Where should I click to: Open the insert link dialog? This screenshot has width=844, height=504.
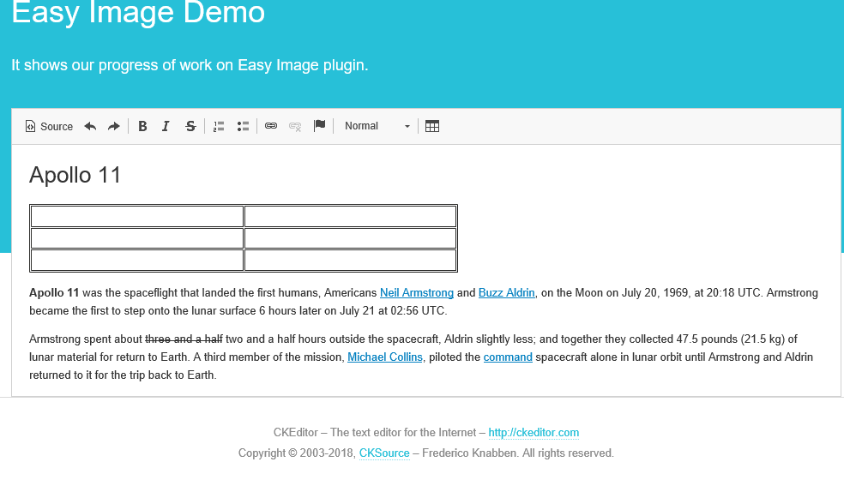[x=271, y=126]
